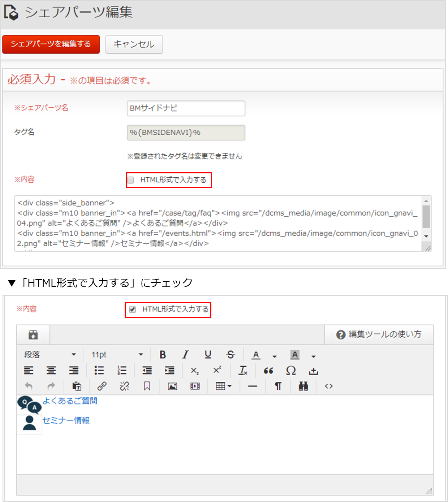The height and width of the screenshot is (502, 448).
Task: Click the キャンセル button
Action: [134, 44]
